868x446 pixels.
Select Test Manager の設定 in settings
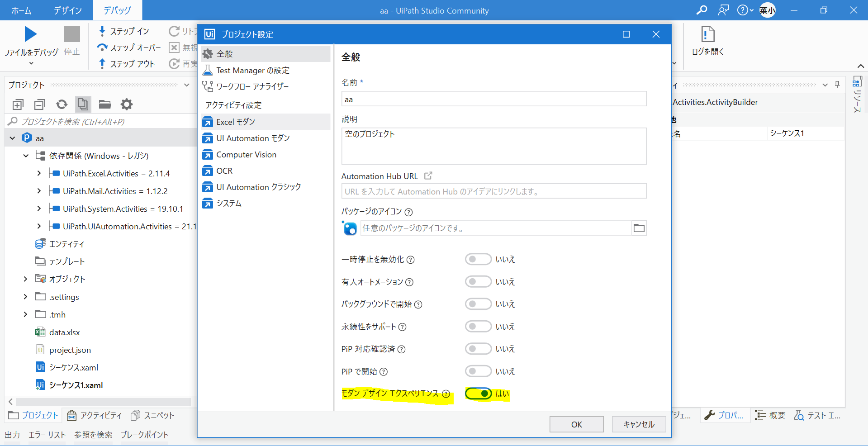coord(265,70)
